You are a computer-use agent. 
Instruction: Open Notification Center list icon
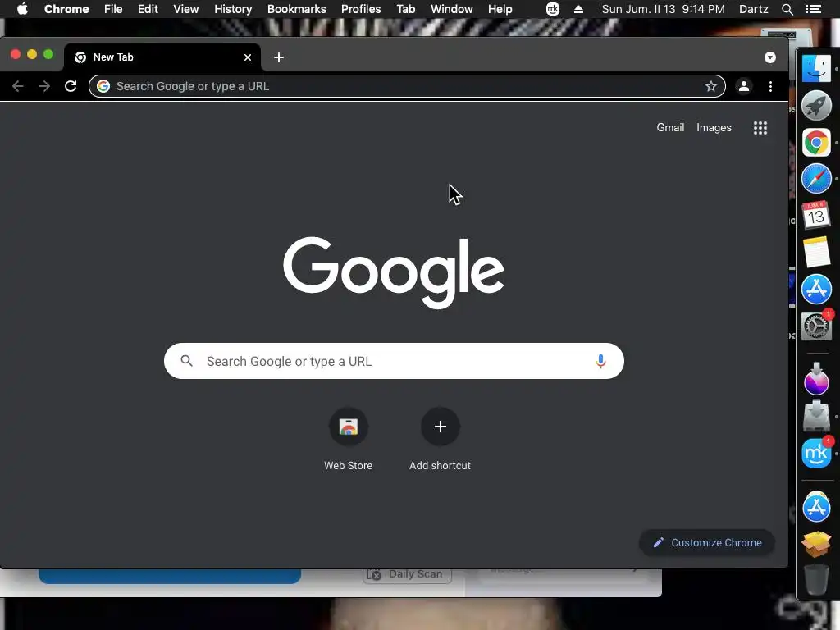coord(813,9)
